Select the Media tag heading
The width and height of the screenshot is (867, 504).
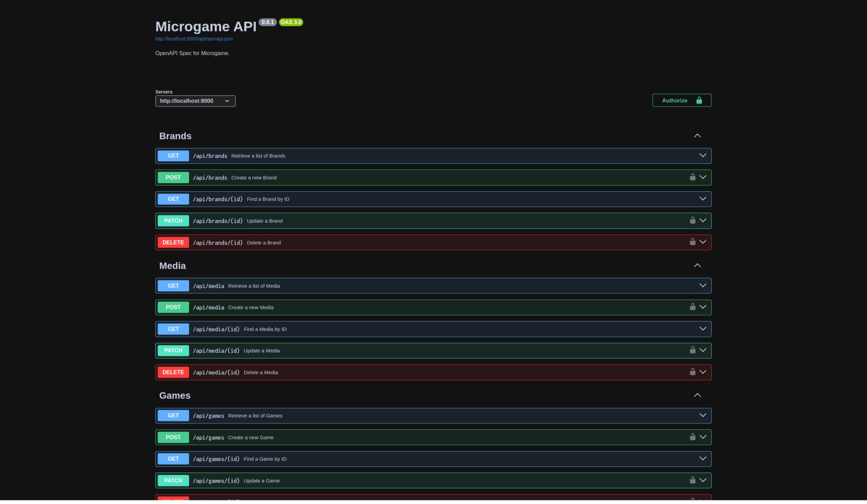tap(172, 266)
